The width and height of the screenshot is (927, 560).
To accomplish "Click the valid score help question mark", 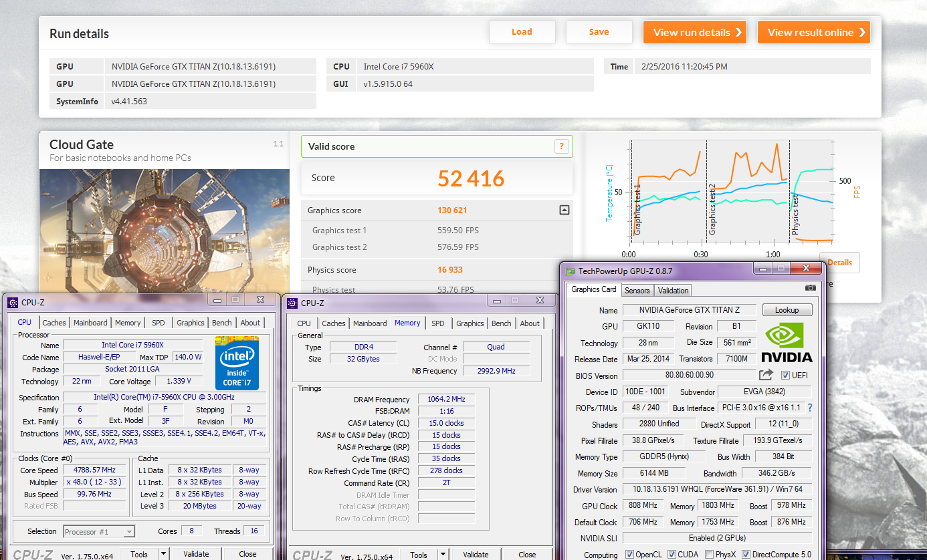I will [x=562, y=146].
